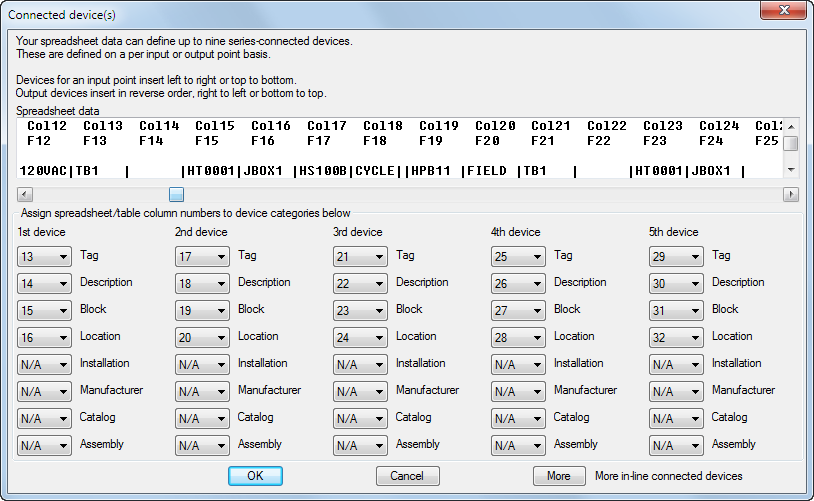Click the Col24 header text

pos(720,126)
